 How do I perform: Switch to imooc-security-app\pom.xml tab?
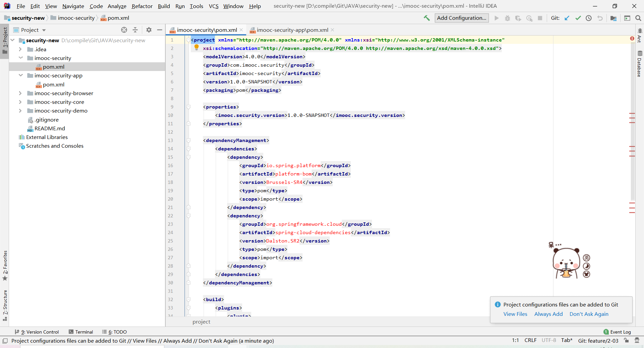coord(292,30)
